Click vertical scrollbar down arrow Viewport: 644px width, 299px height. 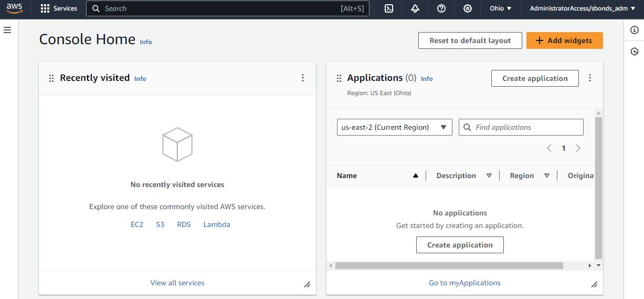[599, 266]
